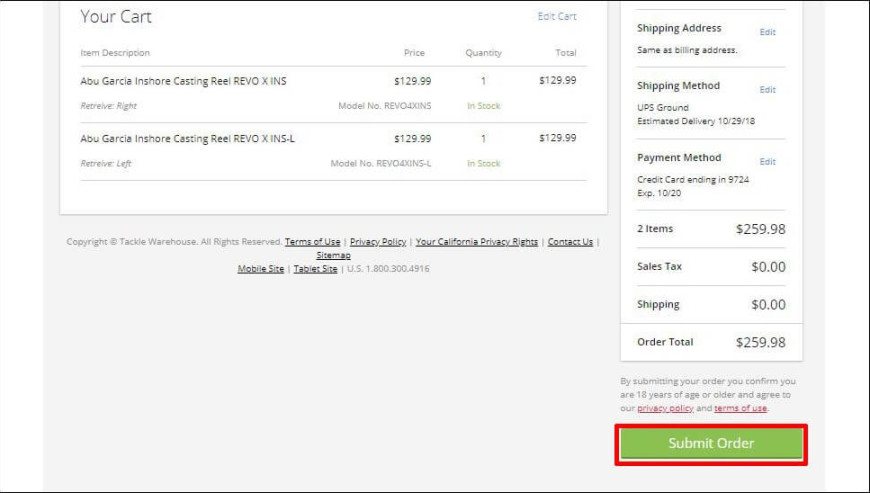Select the Abu Garcia REVO X INS item
This screenshot has width=870, height=493.
click(183, 81)
